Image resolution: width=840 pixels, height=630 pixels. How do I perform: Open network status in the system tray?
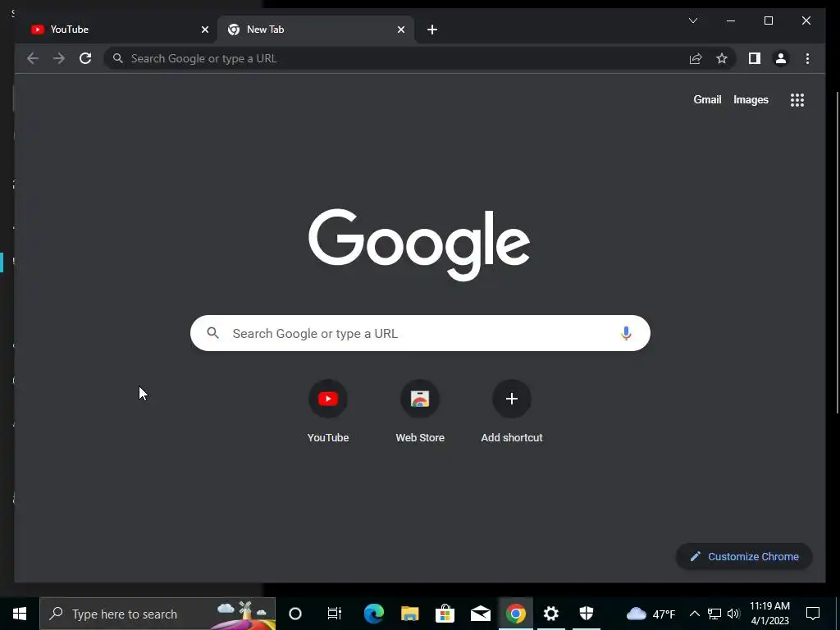[714, 614]
